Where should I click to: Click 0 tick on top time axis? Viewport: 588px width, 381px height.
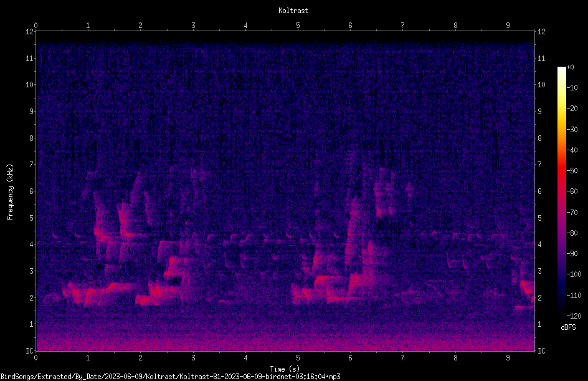pos(36,26)
